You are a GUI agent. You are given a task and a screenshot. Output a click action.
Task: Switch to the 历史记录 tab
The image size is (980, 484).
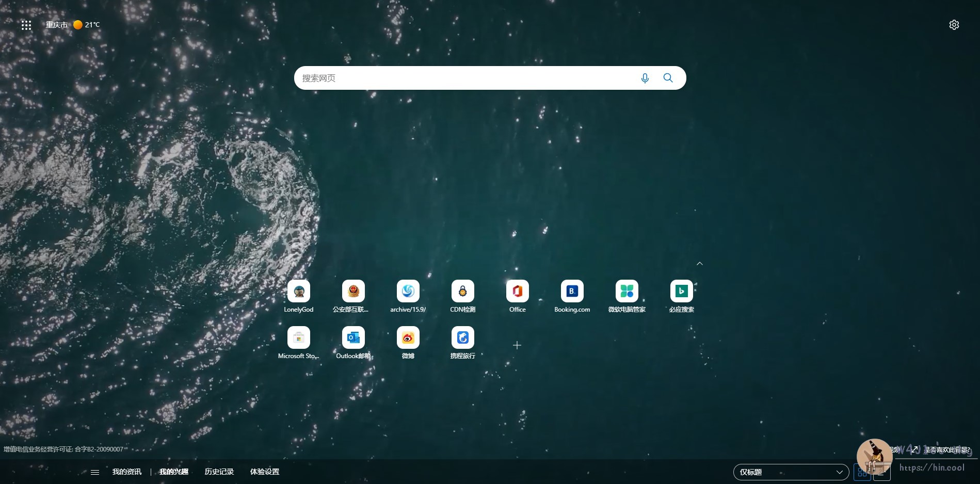pos(219,471)
